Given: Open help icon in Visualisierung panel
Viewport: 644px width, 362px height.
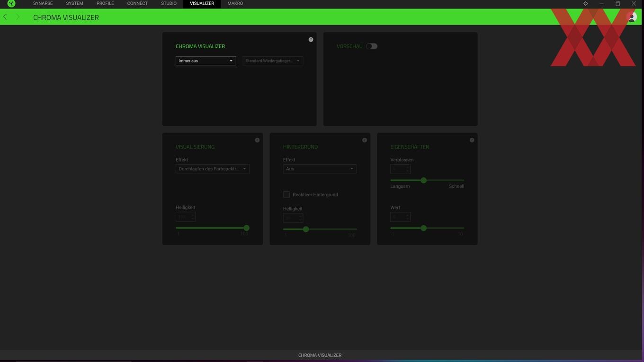Looking at the screenshot, I should pos(257,140).
